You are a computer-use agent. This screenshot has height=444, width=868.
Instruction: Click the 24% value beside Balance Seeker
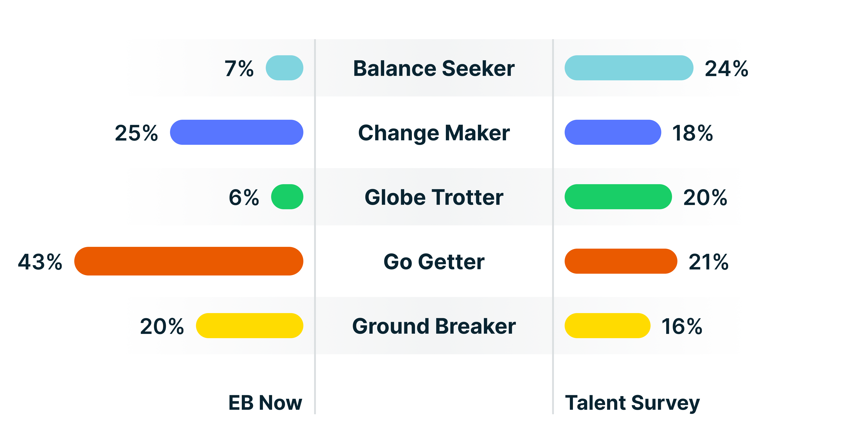(726, 69)
